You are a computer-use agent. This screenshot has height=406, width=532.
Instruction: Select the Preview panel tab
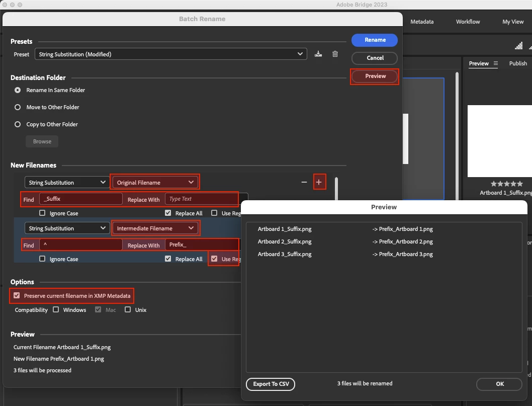pos(479,63)
